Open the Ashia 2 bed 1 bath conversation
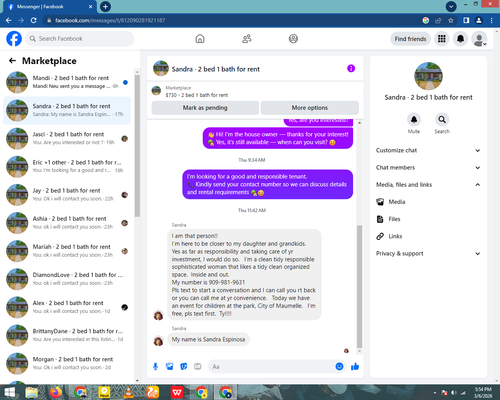 coord(67,223)
